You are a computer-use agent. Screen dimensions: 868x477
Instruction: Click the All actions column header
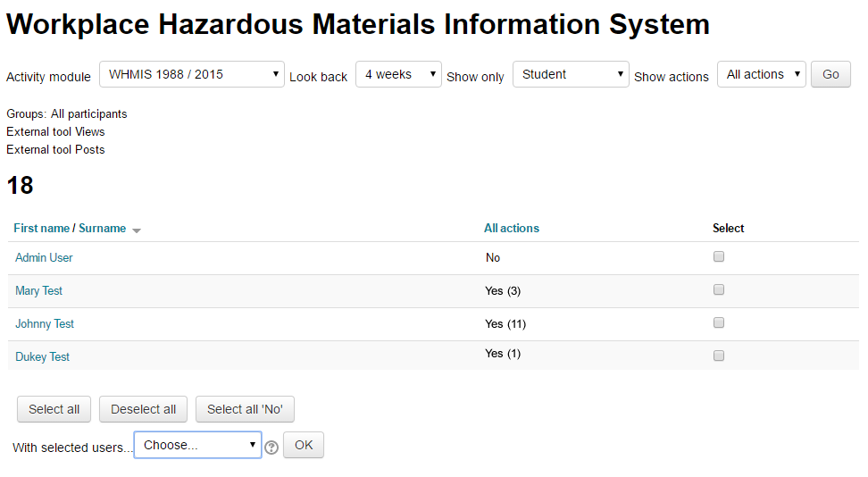(x=512, y=229)
